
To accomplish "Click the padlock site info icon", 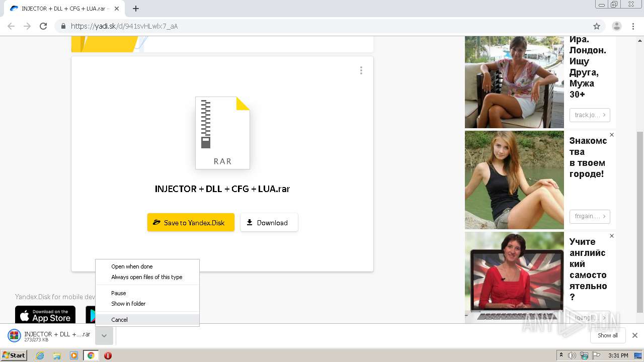I will click(63, 26).
